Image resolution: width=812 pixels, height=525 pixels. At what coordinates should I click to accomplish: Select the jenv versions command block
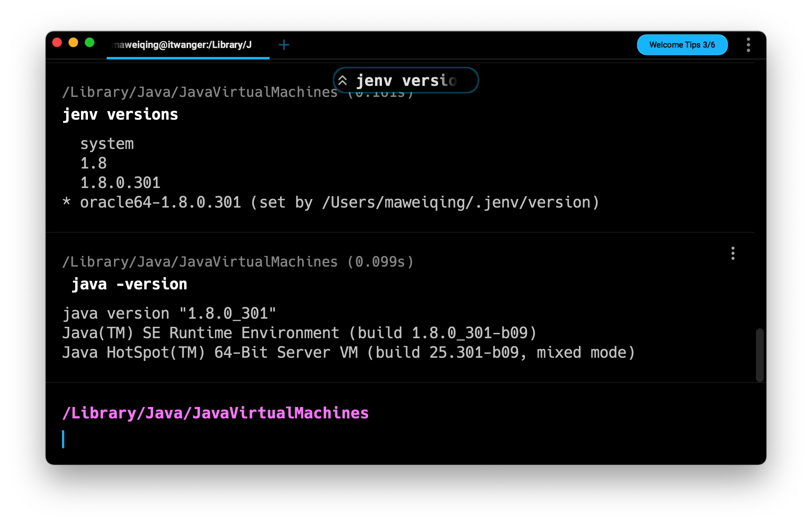(x=121, y=115)
